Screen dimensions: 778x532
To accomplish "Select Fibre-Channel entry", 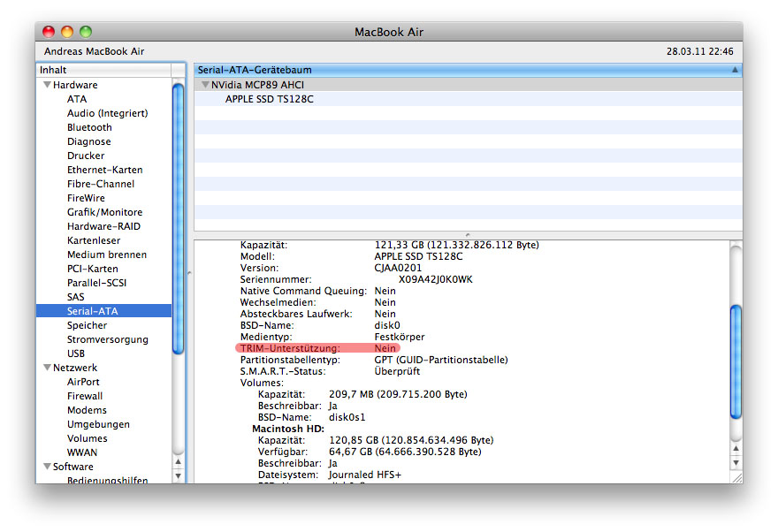I will click(x=101, y=184).
